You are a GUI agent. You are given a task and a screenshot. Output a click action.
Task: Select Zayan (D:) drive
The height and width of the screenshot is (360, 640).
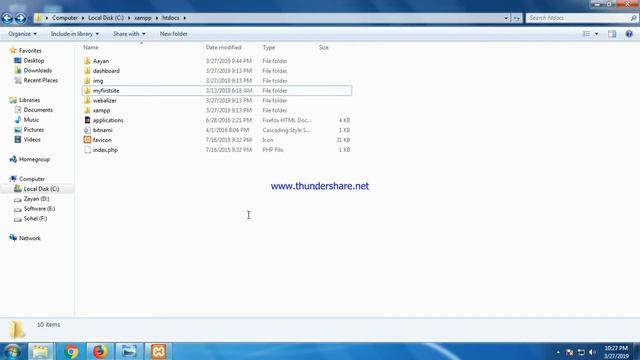pos(36,199)
